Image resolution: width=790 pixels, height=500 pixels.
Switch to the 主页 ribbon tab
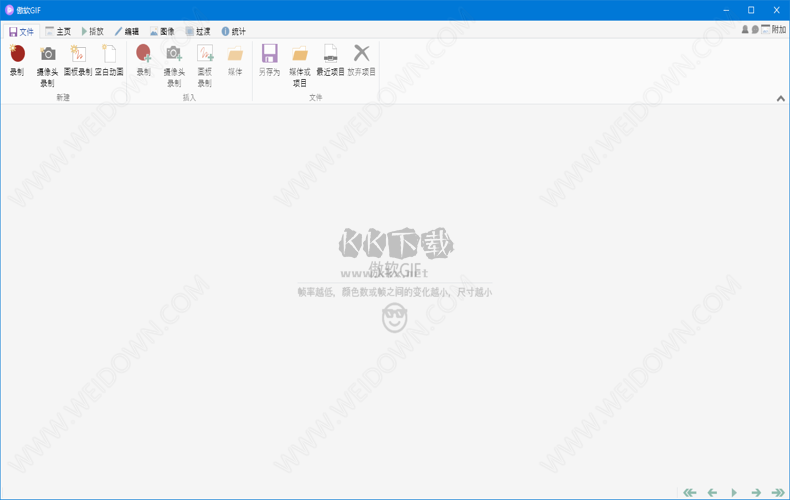pyautogui.click(x=58, y=32)
